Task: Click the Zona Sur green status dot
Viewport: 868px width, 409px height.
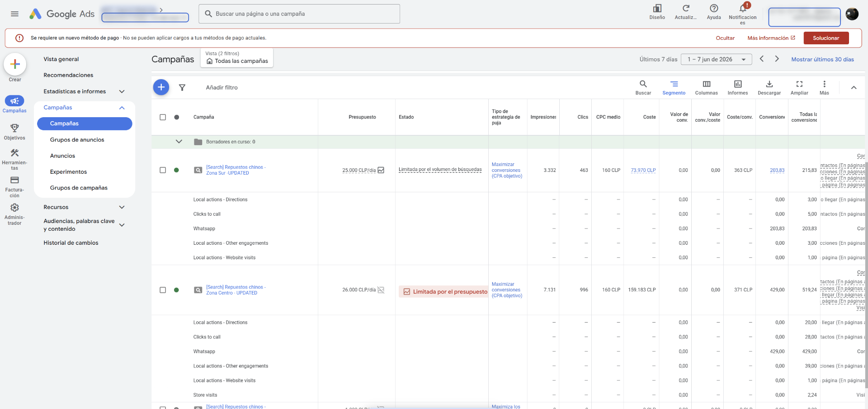Action: pos(176,170)
